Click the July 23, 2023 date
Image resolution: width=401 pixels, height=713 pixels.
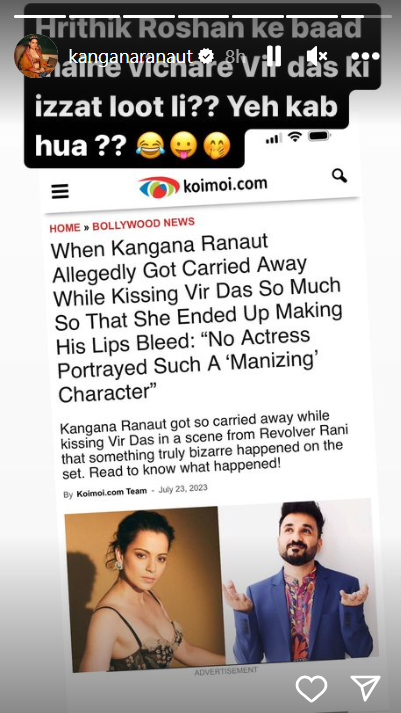(183, 489)
